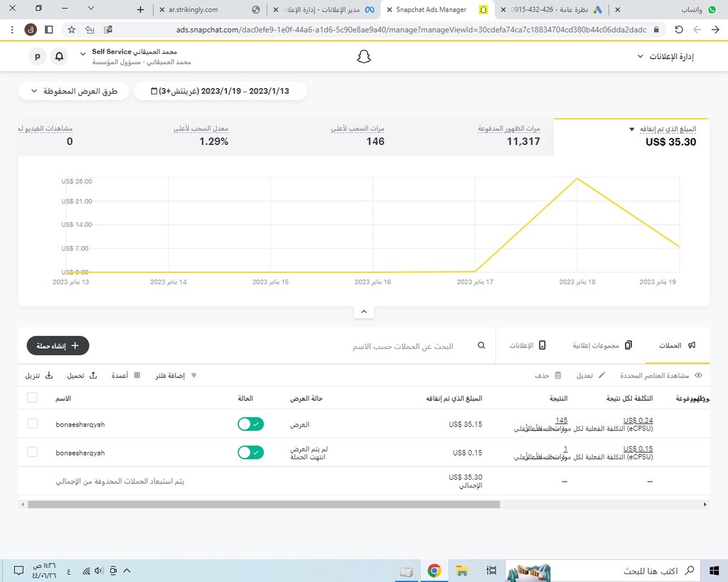Focus the campaign name search field
This screenshot has height=582, width=728.
point(402,346)
